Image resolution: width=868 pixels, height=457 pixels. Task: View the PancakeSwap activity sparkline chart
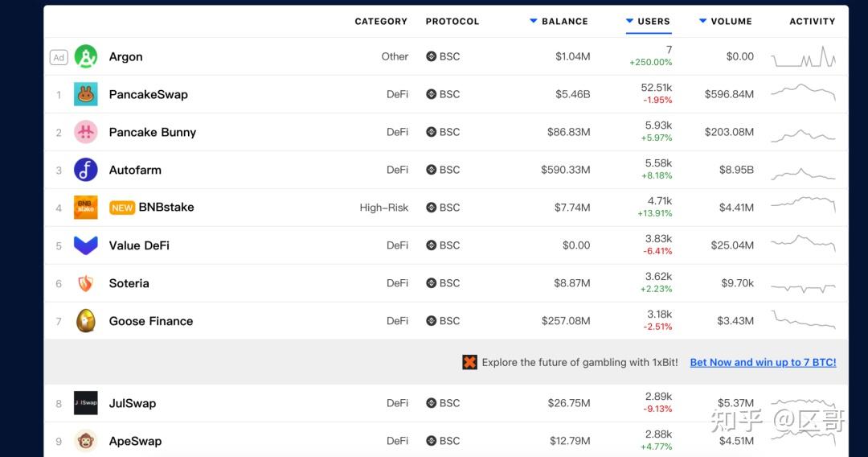click(x=803, y=93)
